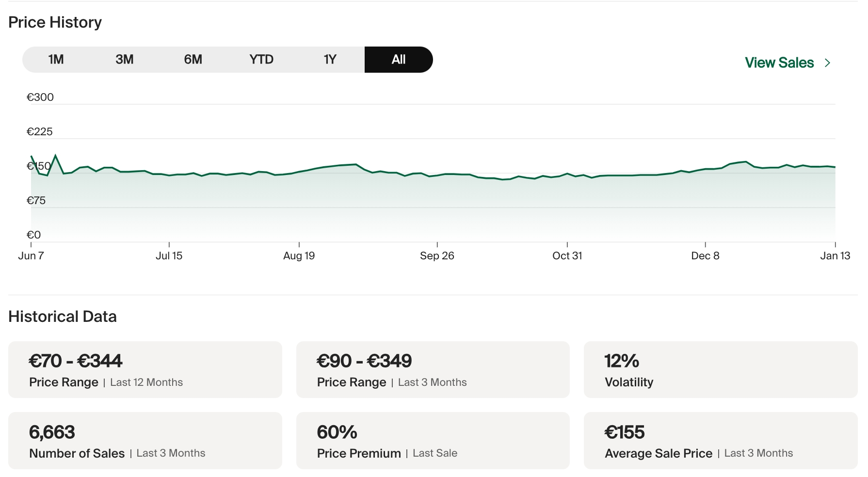Click the €155 Average Sale Price card
Viewport: 868px width, 477px height.
721,441
